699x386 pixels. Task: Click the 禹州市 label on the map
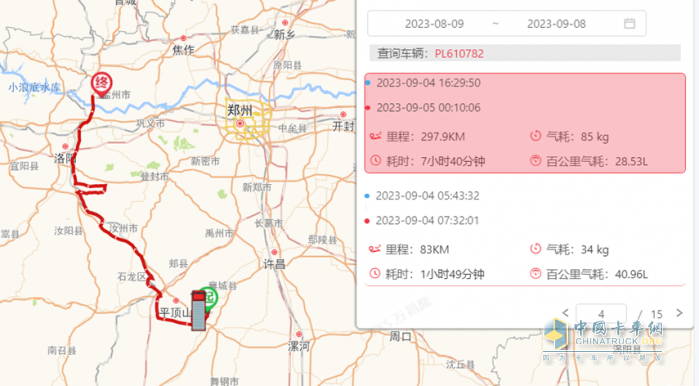point(219,233)
